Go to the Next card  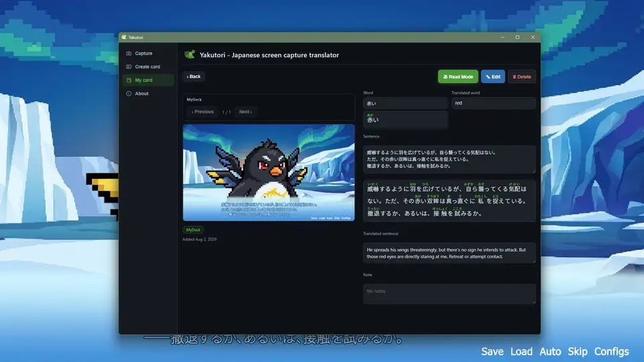[x=246, y=112]
